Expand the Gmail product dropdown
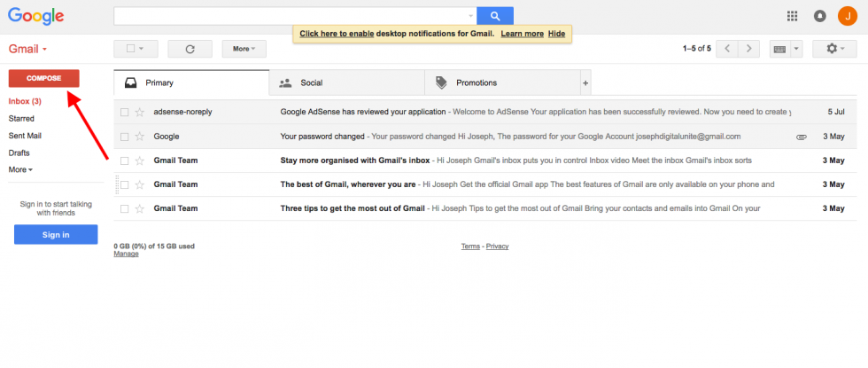 (27, 49)
